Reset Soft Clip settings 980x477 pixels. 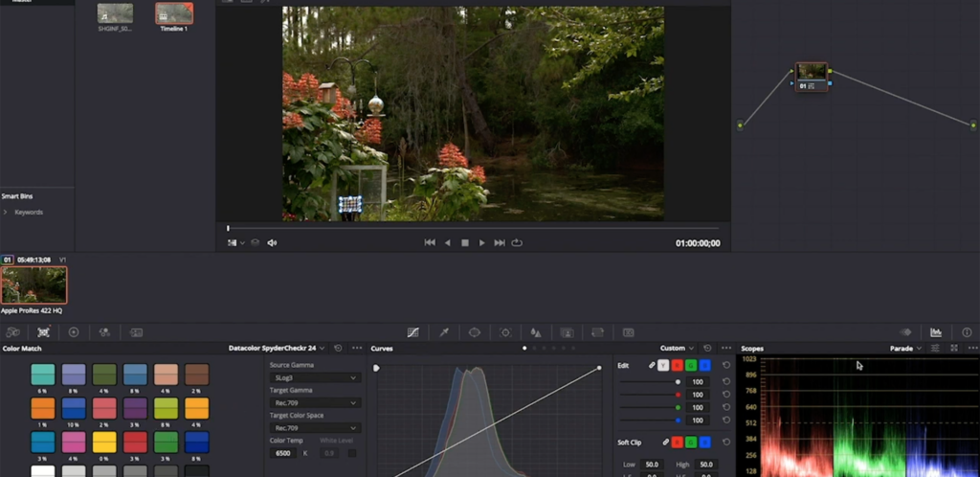[726, 443]
